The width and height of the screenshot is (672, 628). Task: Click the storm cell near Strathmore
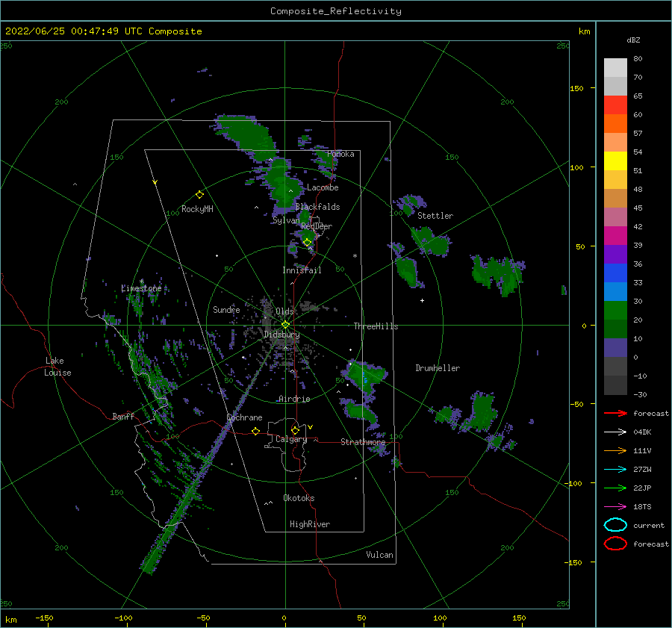tap(361, 412)
